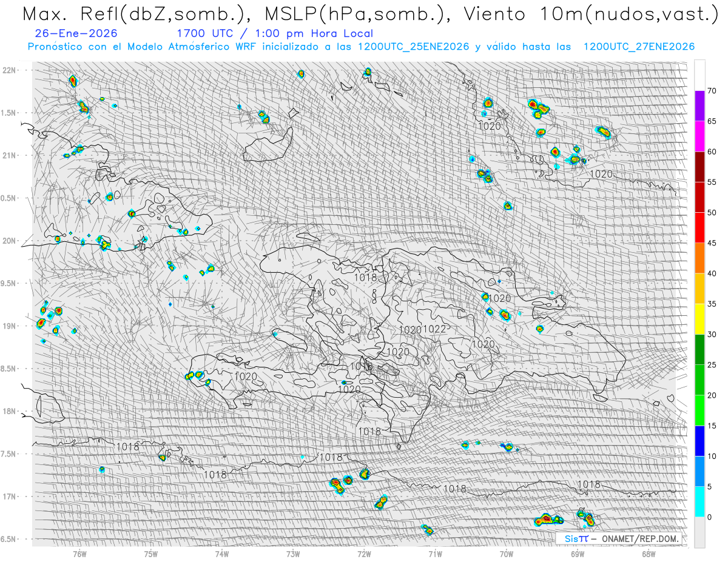Screen dimensions: 728x562
Task: Click the "71W" longitude label
Action: tap(435, 554)
